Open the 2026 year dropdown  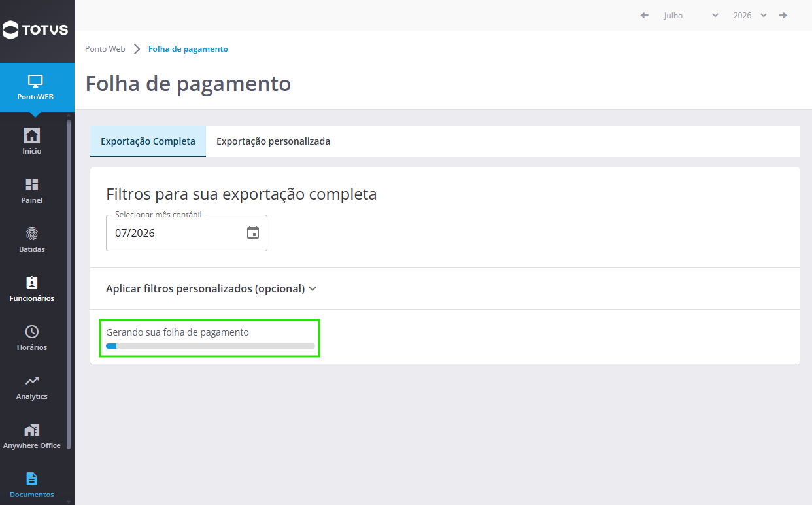point(749,15)
